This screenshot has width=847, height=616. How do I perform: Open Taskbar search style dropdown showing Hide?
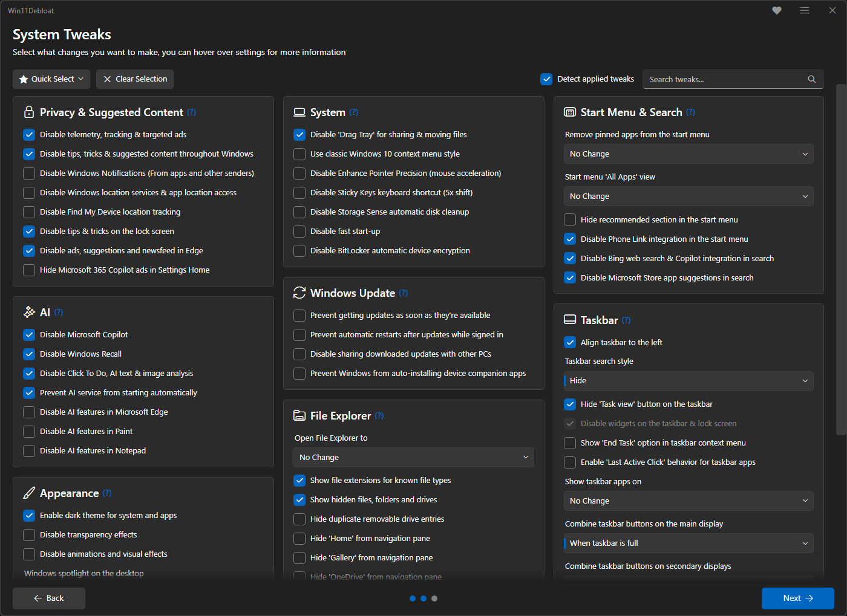(688, 381)
